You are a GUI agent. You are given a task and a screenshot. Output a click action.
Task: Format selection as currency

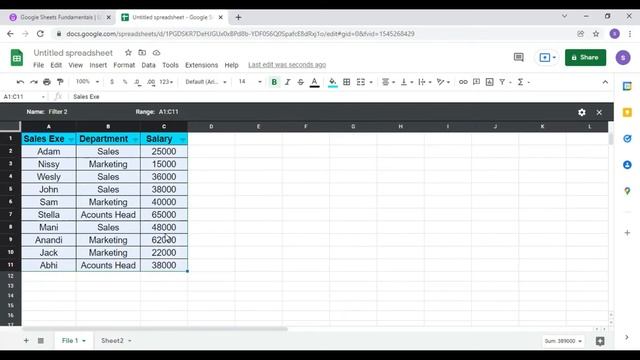[112, 82]
